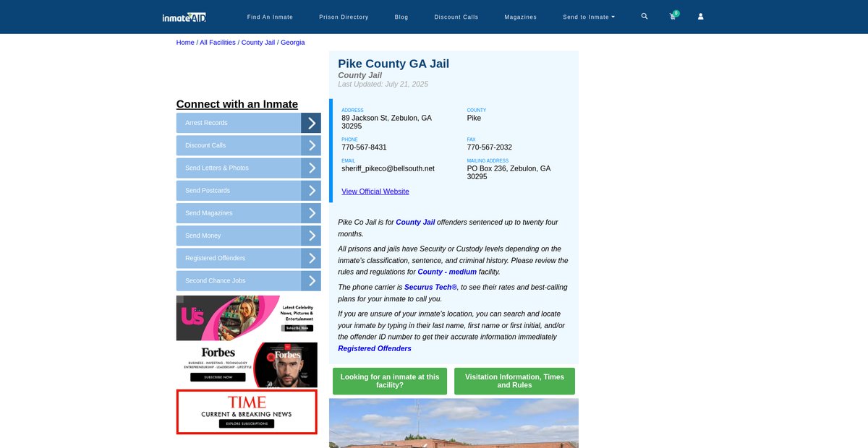Click the All Facilities breadcrumb

218,42
